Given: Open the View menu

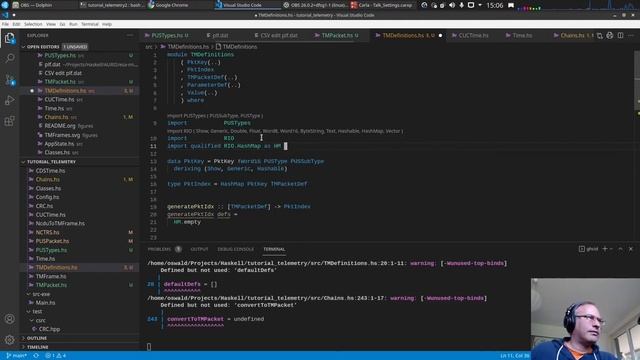Looking at the screenshot, I should [51, 24].
